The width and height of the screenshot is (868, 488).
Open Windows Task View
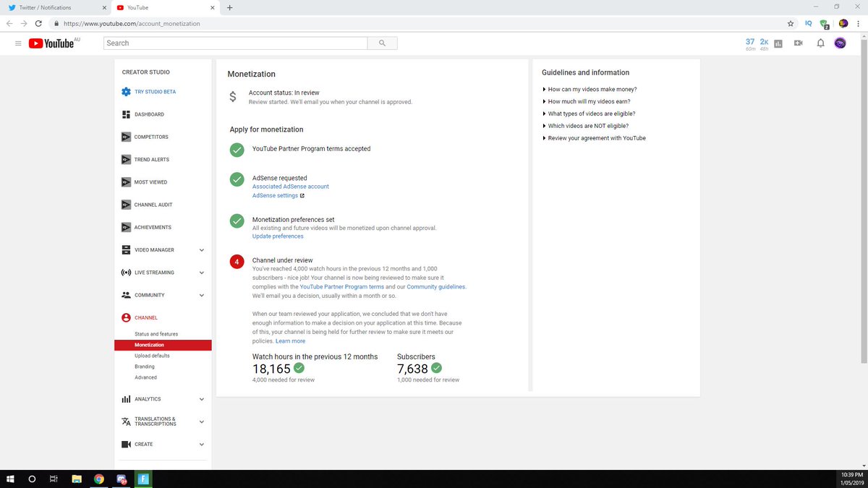pyautogui.click(x=54, y=479)
